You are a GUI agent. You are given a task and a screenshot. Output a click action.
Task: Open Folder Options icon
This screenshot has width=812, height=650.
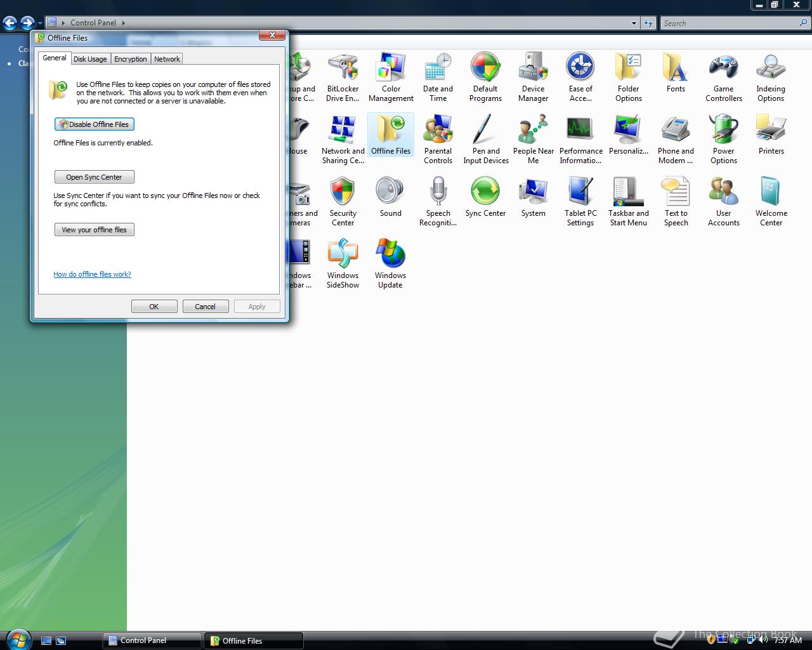point(629,77)
